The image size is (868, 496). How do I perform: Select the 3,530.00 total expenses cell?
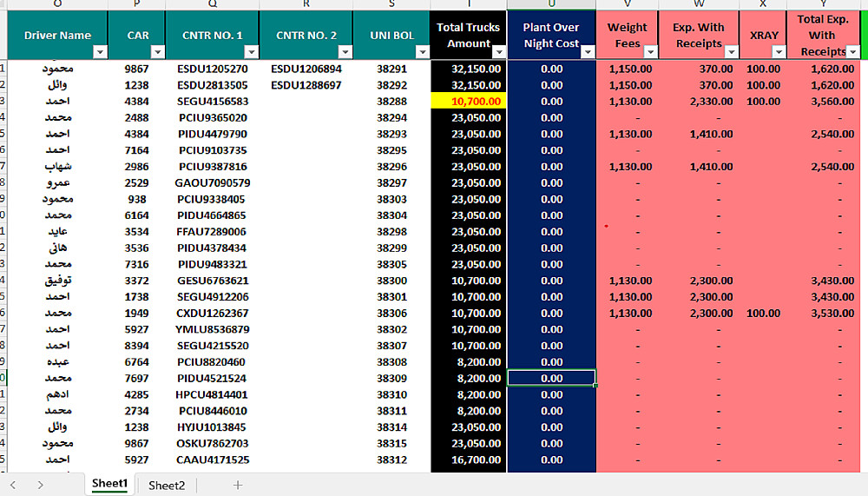(823, 313)
